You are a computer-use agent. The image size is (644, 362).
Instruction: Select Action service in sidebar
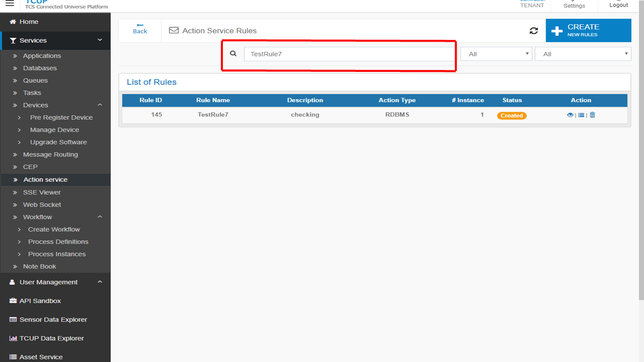(45, 179)
